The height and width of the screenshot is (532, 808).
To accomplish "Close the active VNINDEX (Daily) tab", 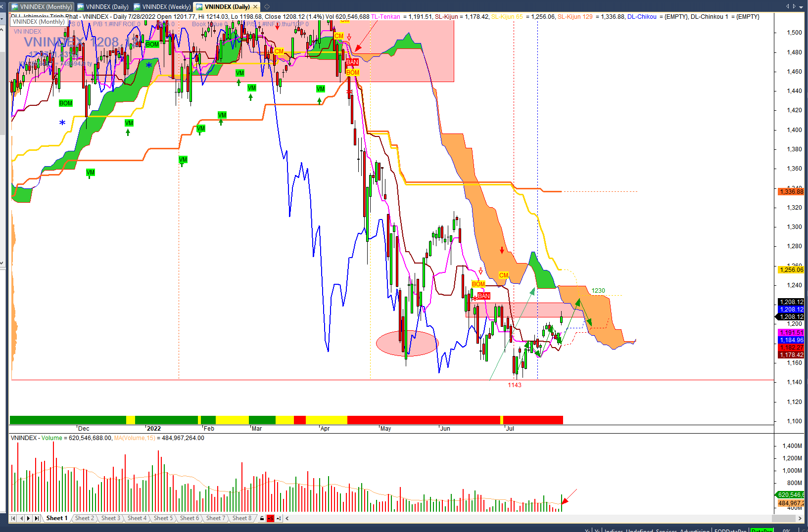I will 255,6.
